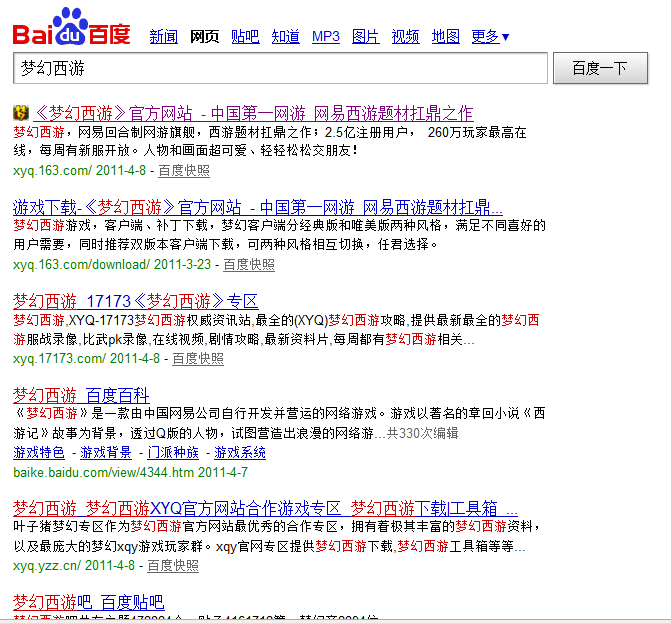Image resolution: width=671 pixels, height=624 pixels.
Task: Click the search box containing 梦幻西游
Action: (x=280, y=68)
